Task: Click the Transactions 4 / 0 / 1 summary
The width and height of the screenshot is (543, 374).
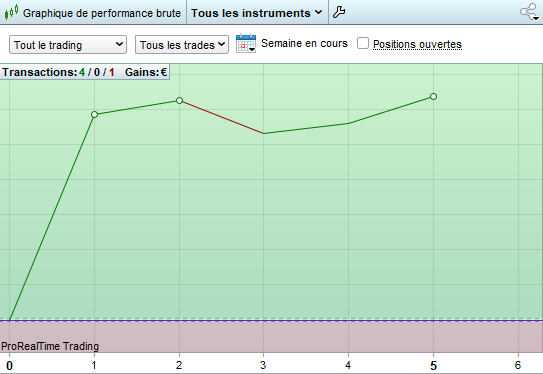Action: (58, 72)
